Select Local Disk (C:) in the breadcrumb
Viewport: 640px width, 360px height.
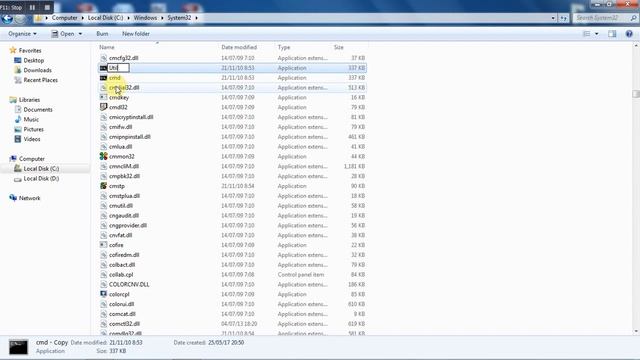point(105,18)
